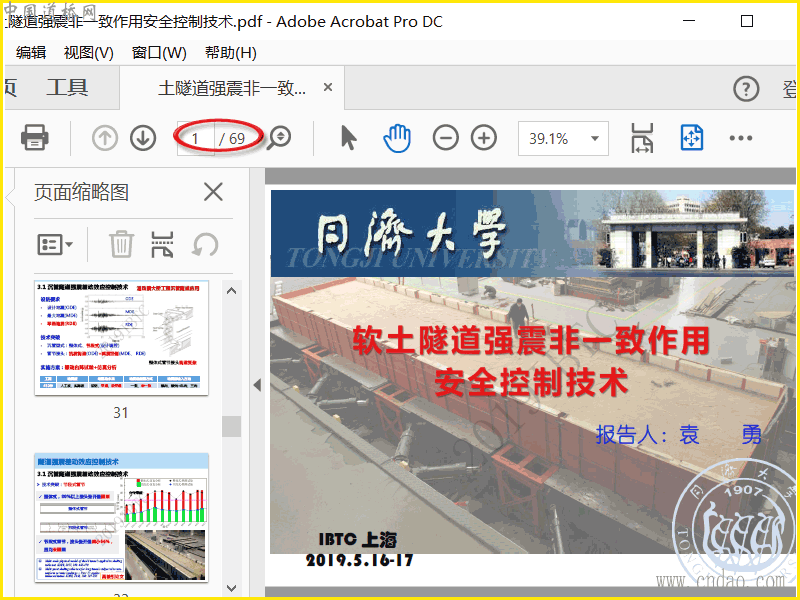Select the page 31 thumbnail

(121, 337)
